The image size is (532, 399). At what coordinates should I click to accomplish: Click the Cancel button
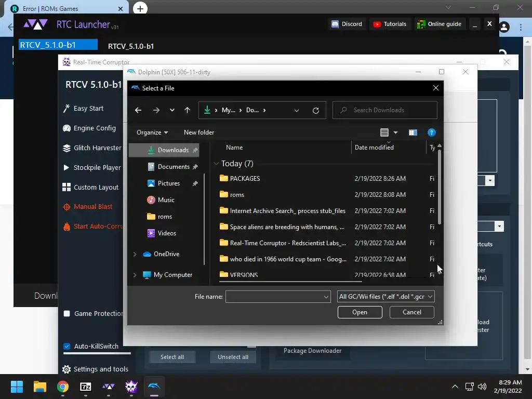pyautogui.click(x=411, y=312)
